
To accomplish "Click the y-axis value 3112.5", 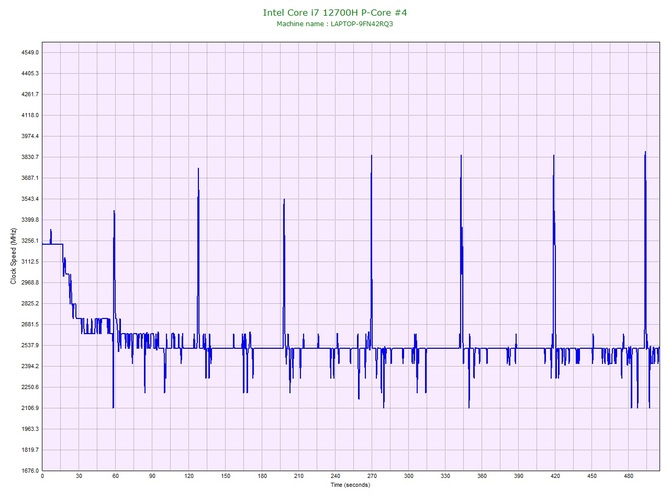I will (x=30, y=262).
